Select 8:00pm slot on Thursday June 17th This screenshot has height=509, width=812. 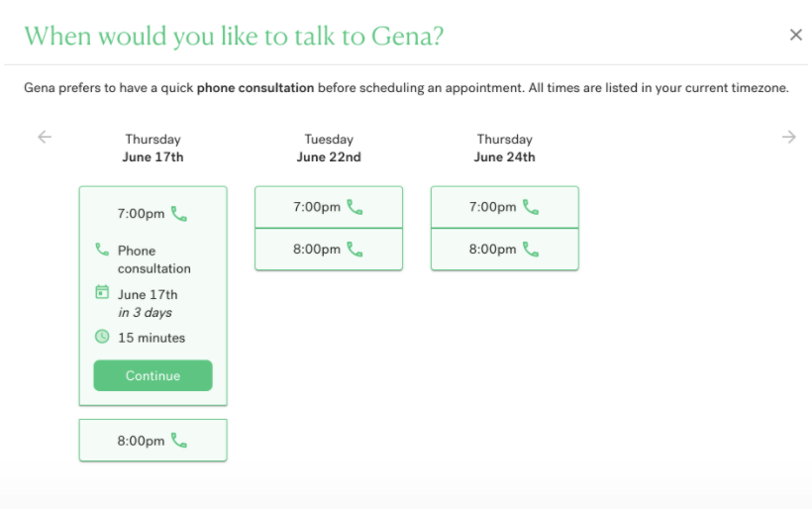click(x=152, y=440)
